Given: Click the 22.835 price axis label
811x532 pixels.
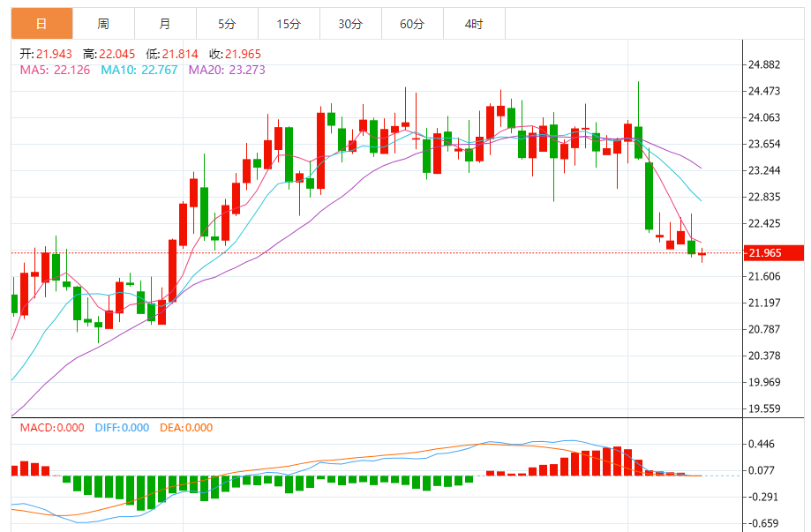Looking at the screenshot, I should pyautogui.click(x=764, y=197).
